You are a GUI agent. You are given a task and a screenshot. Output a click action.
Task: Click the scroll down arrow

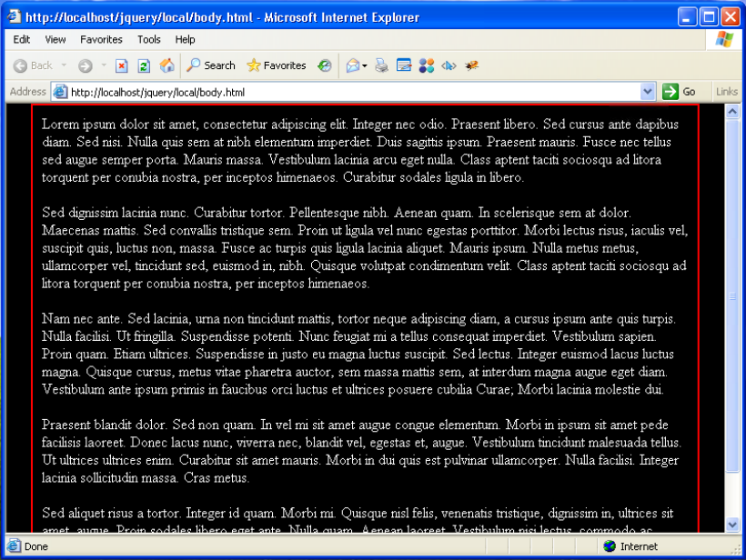(732, 525)
